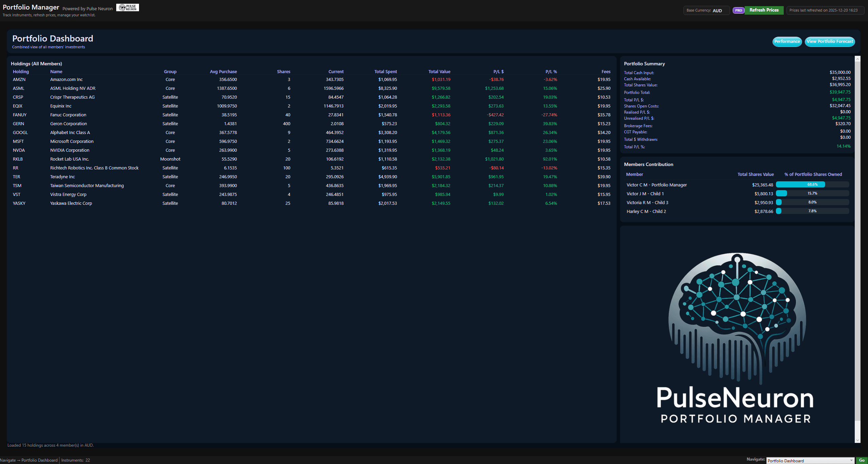The width and height of the screenshot is (868, 464).
Task: Click the Pulse Neuron logo icon
Action: (127, 7)
